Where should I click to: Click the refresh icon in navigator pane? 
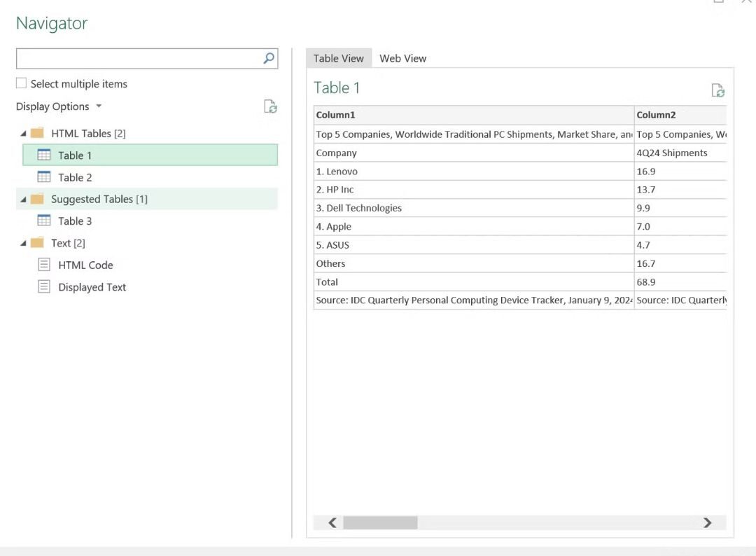click(270, 106)
